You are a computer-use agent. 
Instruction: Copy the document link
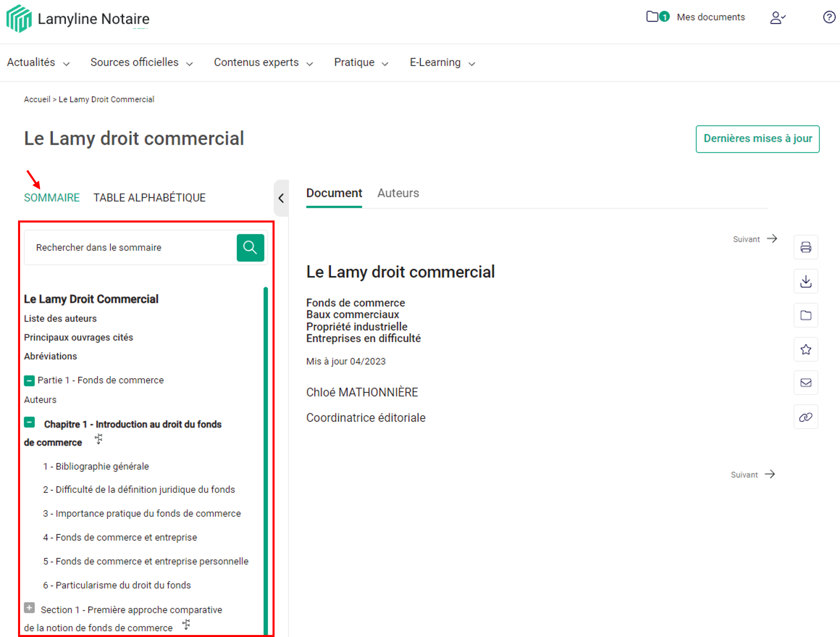(806, 417)
